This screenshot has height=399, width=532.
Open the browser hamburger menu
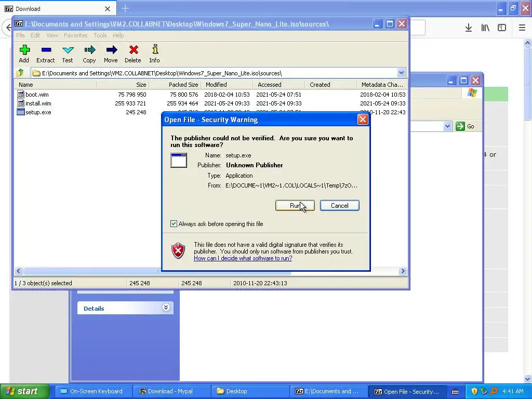522,28
